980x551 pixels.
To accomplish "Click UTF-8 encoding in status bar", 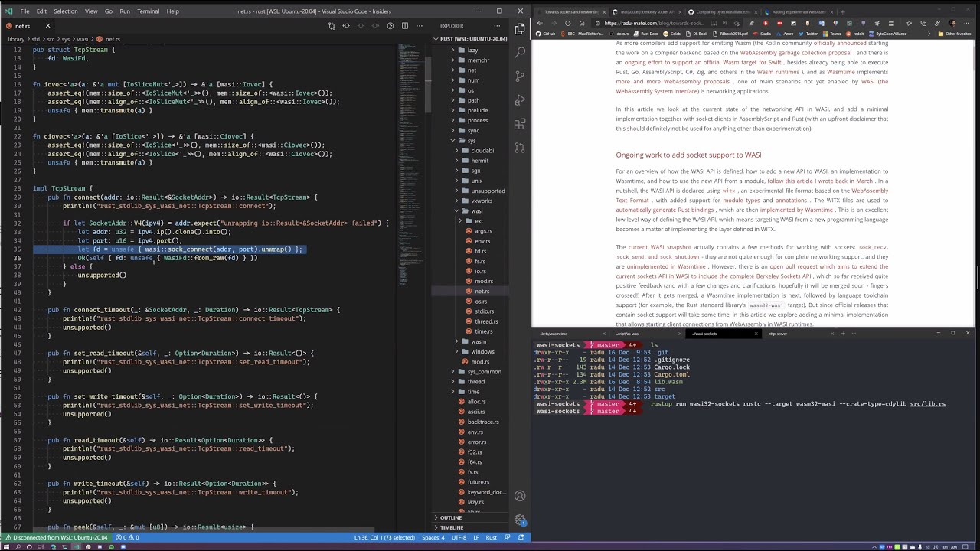I will pos(459,537).
